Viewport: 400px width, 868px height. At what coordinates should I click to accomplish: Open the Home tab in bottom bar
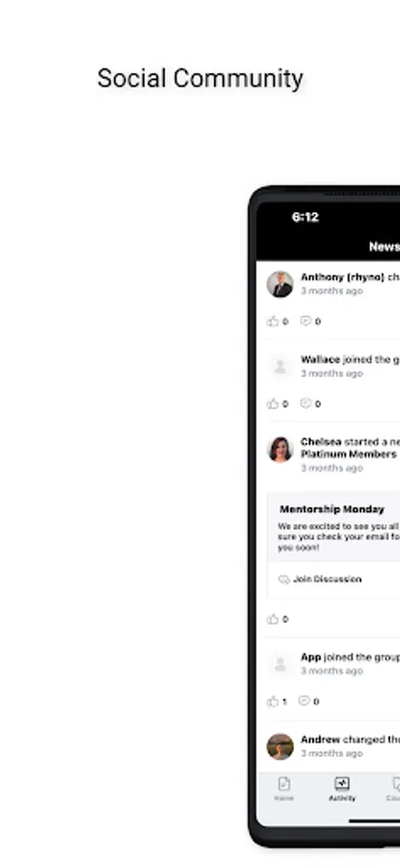[283, 789]
